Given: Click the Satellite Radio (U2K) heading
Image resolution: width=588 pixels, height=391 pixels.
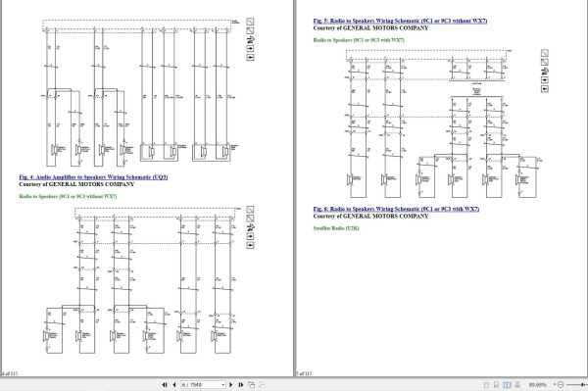Looking at the screenshot, I should click(x=336, y=228).
